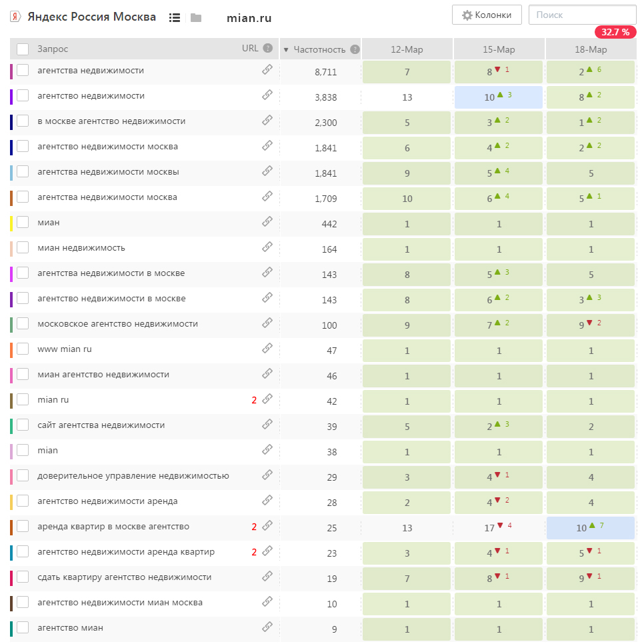Open Частотность help question mark icon
This screenshot has width=644, height=644.
tap(355, 49)
